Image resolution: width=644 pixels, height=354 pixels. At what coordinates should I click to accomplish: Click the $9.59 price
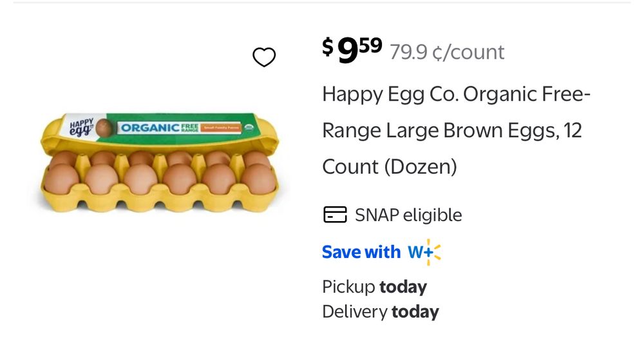tap(352, 51)
